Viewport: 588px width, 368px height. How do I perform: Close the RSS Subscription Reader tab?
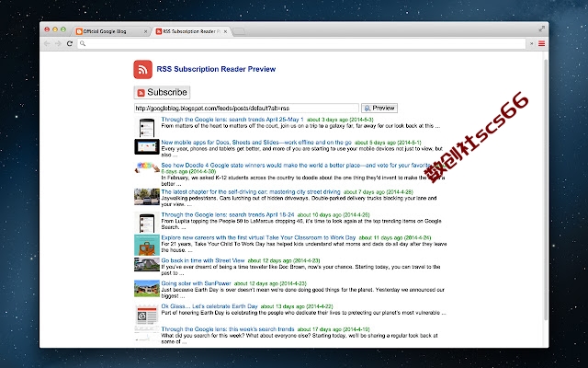pos(225,31)
